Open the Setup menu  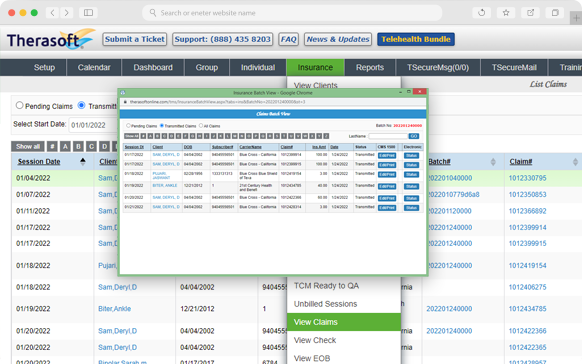click(44, 68)
